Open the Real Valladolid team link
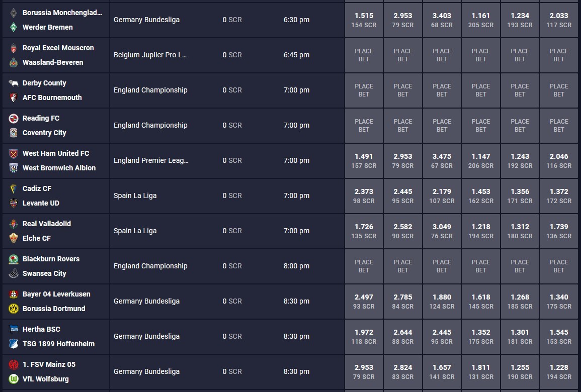The height and width of the screenshot is (392, 581). (47, 224)
